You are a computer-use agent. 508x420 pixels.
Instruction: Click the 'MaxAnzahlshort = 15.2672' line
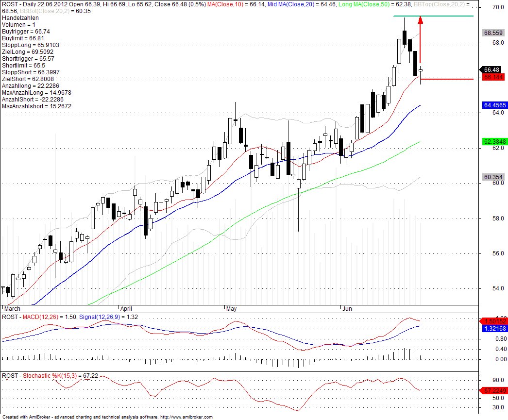(36, 106)
